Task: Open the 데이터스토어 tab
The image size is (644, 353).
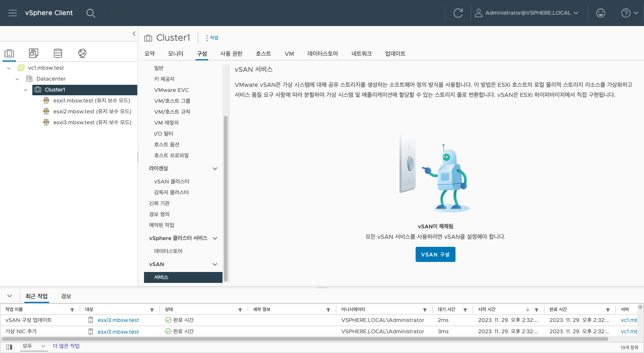Action: tap(322, 54)
